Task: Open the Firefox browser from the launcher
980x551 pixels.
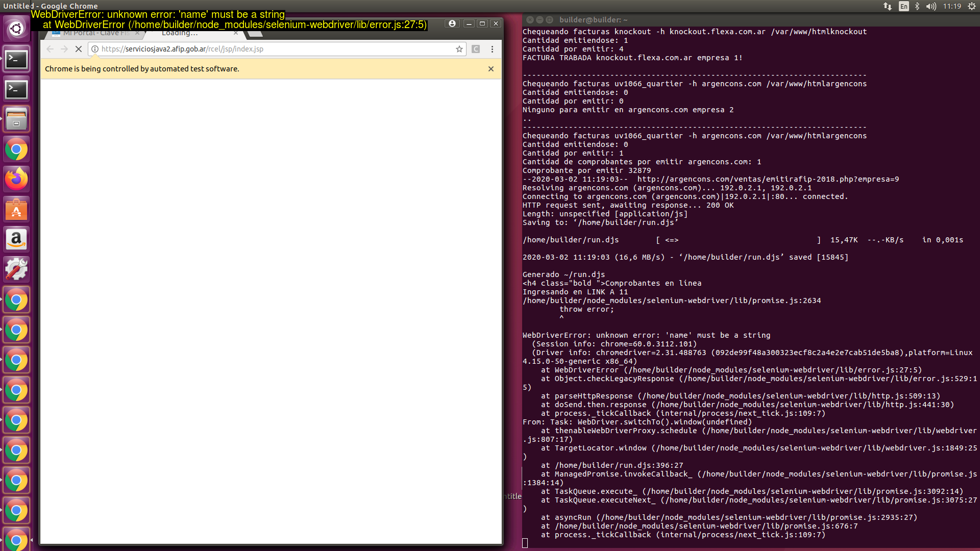Action: click(x=16, y=179)
